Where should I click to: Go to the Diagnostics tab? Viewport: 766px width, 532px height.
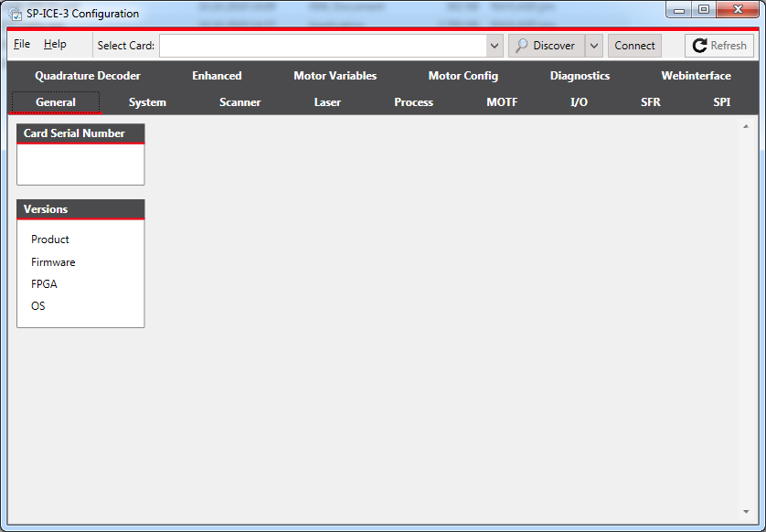(580, 76)
